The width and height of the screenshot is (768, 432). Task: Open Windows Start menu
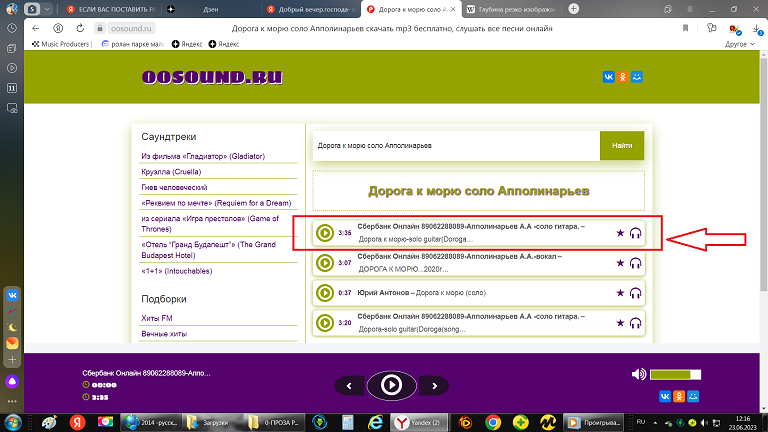(x=12, y=422)
